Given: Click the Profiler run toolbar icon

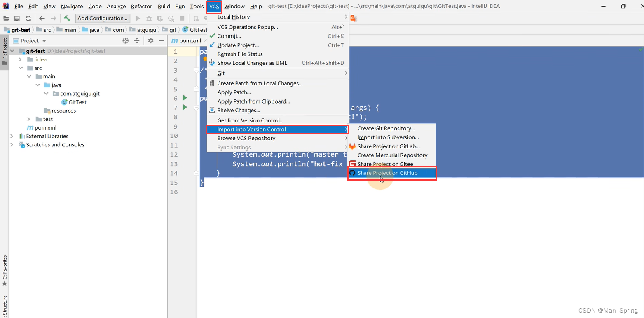Looking at the screenshot, I should click(171, 18).
